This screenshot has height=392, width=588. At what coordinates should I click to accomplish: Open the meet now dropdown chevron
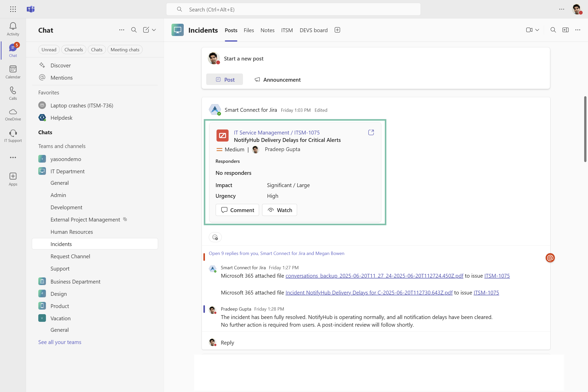(x=537, y=30)
